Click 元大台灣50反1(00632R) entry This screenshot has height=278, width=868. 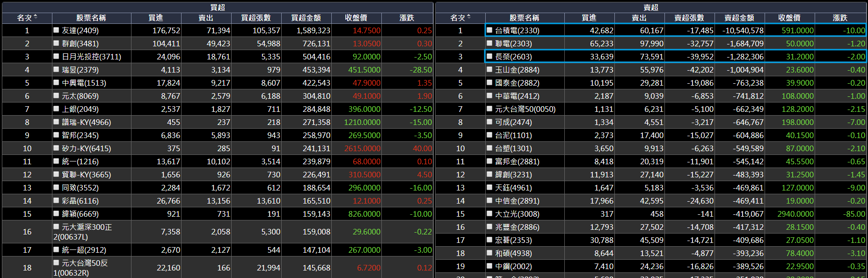tap(80, 268)
